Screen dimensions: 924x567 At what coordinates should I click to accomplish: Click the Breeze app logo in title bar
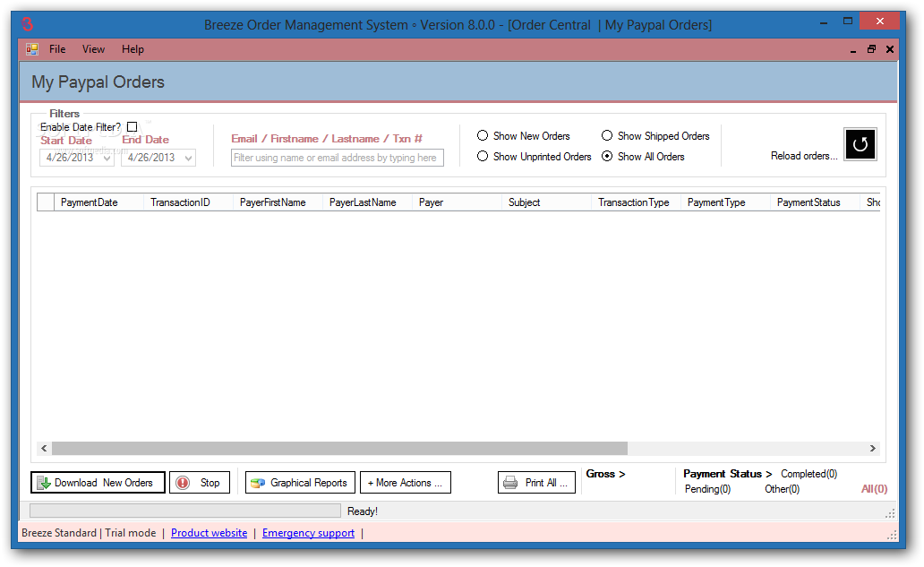[x=28, y=24]
